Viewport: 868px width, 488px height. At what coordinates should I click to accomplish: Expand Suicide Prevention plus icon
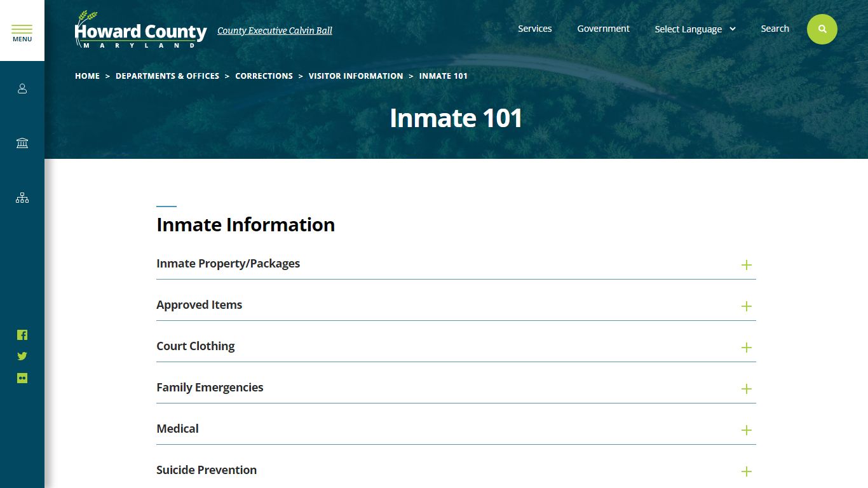747,471
